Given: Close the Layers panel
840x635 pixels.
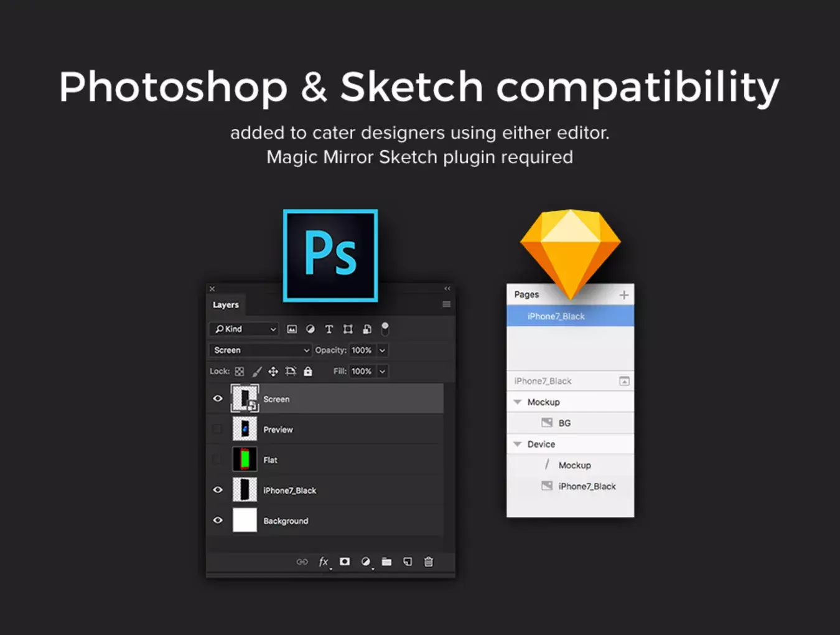Looking at the screenshot, I should point(212,289).
